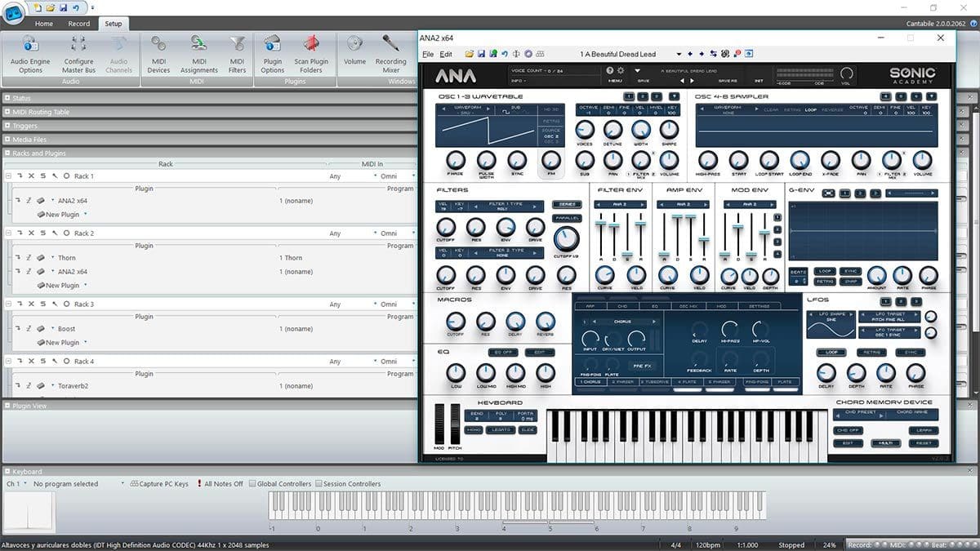The height and width of the screenshot is (551, 980).
Task: Click the VOL knob in ANA header
Action: pyautogui.click(x=847, y=73)
